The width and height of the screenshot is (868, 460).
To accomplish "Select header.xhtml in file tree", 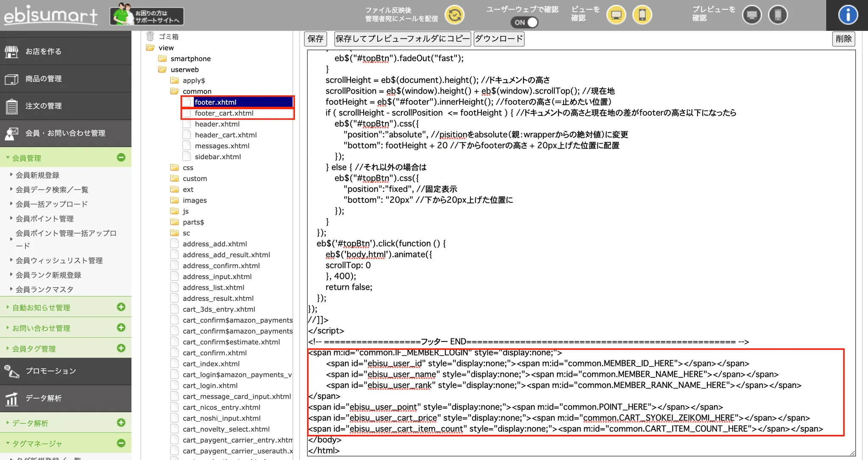I will point(217,124).
